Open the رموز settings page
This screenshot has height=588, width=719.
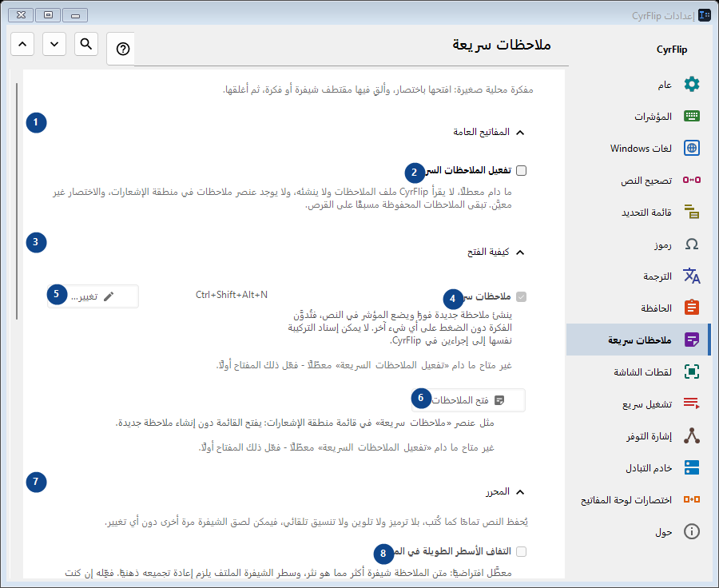(x=638, y=244)
